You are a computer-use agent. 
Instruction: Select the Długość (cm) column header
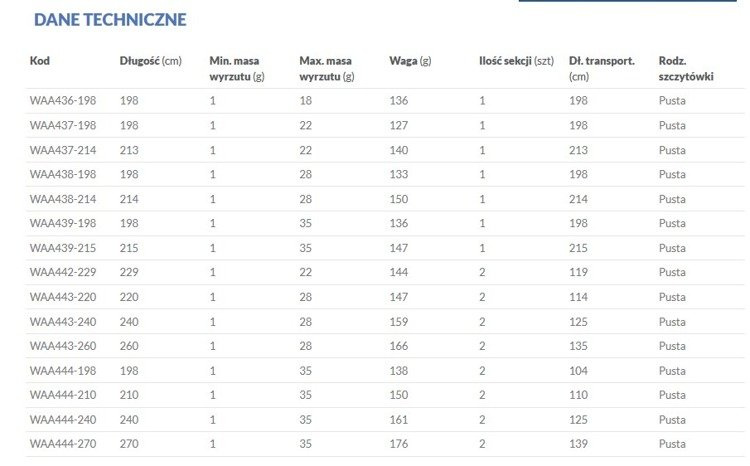pyautogui.click(x=151, y=61)
